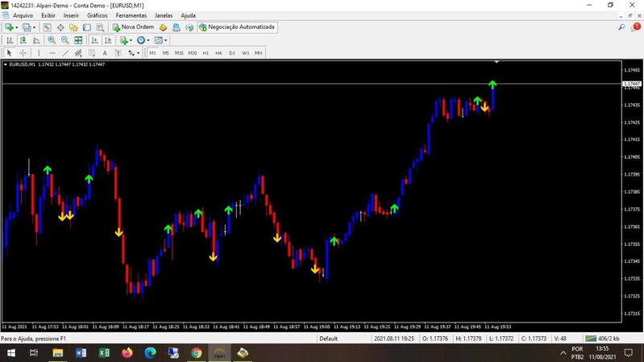644x362 pixels.
Task: Switch to line chart type
Action: (x=36, y=40)
